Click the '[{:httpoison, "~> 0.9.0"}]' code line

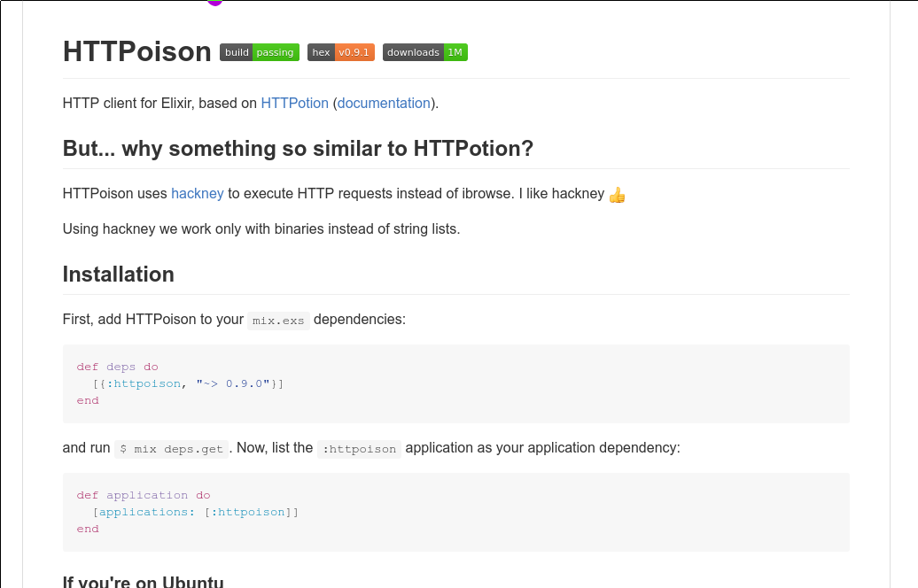point(188,383)
